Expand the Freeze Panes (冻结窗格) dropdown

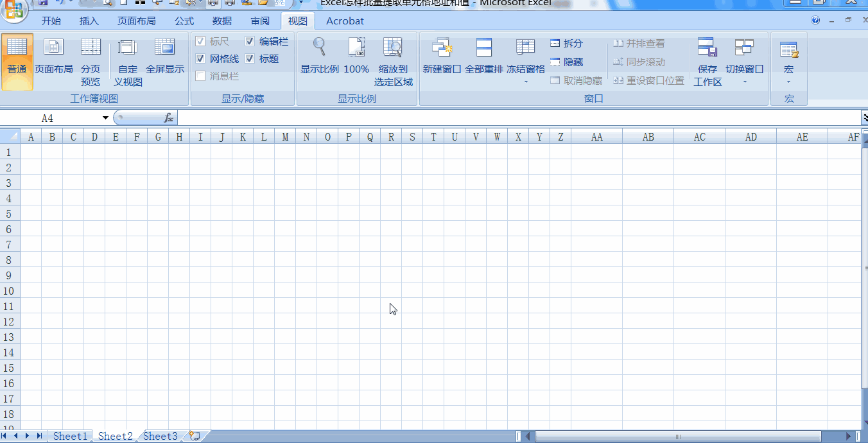pos(525,82)
